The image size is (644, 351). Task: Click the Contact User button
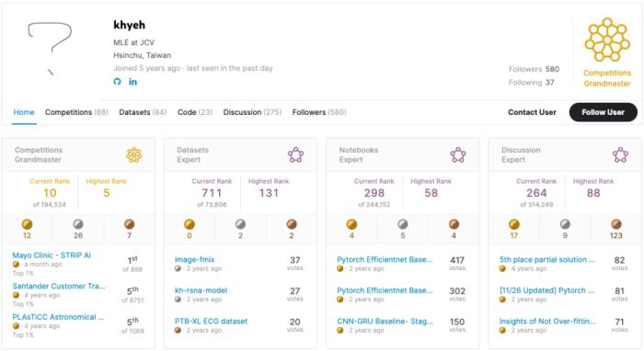point(532,112)
